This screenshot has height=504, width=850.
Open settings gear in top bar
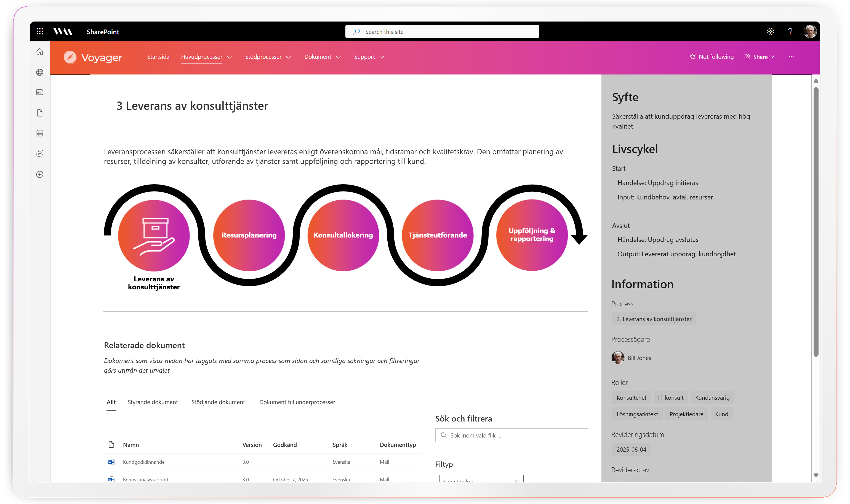[770, 31]
